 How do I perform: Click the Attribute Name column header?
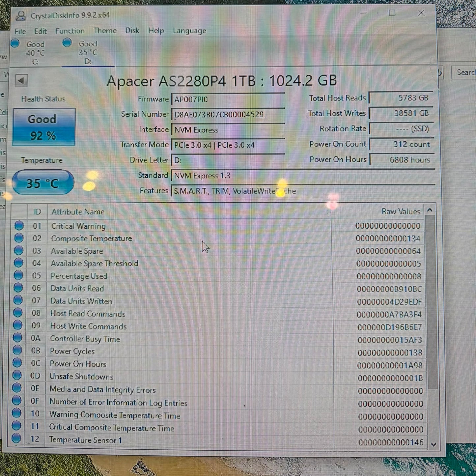coord(189,212)
